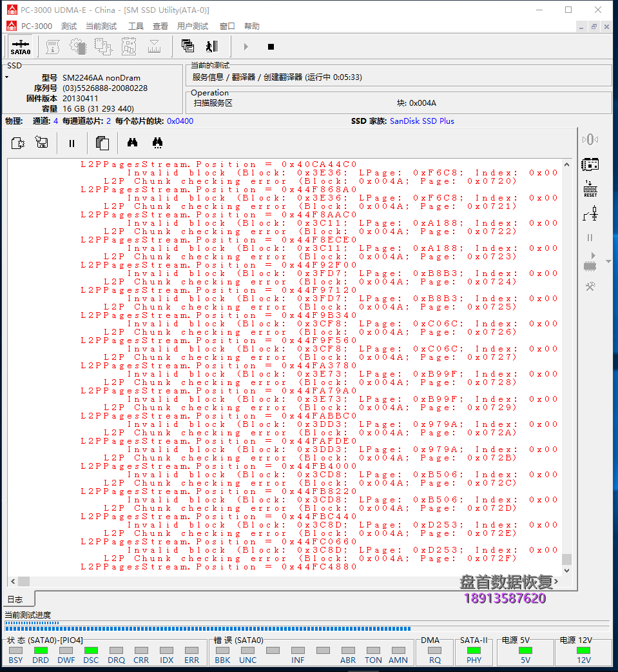Click the log scroll up arrow
The width and height of the screenshot is (618, 672).
point(566,164)
